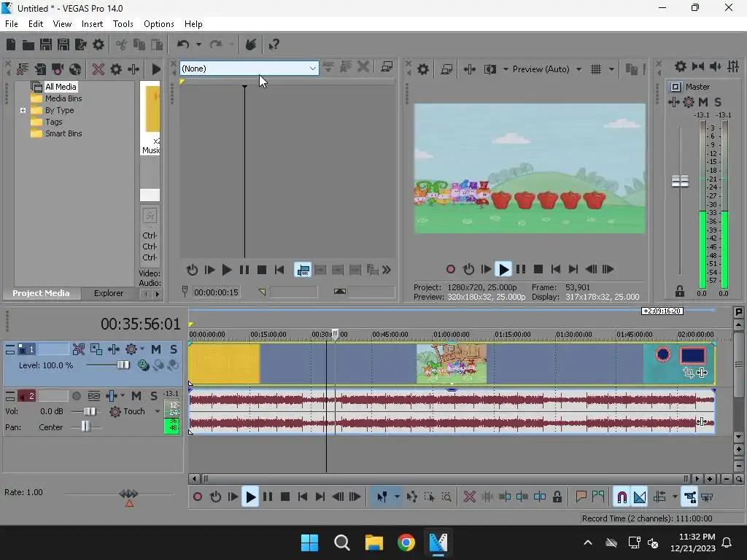This screenshot has height=560, width=747.
Task: Click Delete red X in timeline toolbar
Action: pyautogui.click(x=469, y=497)
